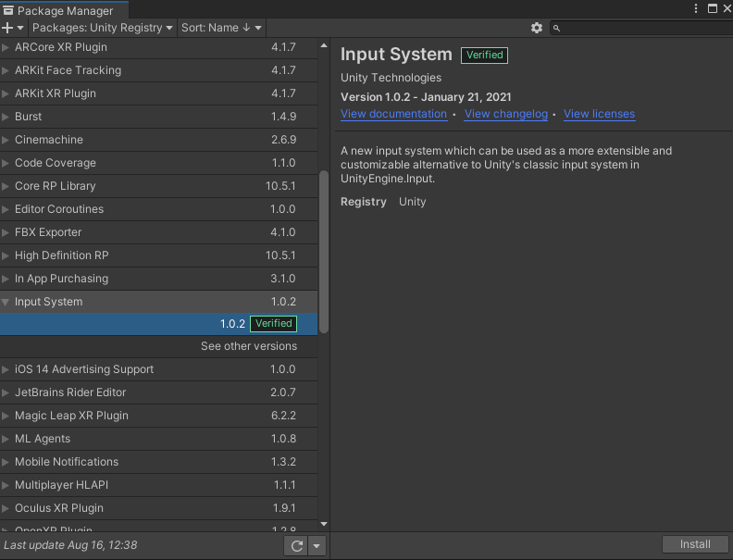Image resolution: width=733 pixels, height=560 pixels.
Task: Open Sort: Name dropdown
Action: coord(221,28)
